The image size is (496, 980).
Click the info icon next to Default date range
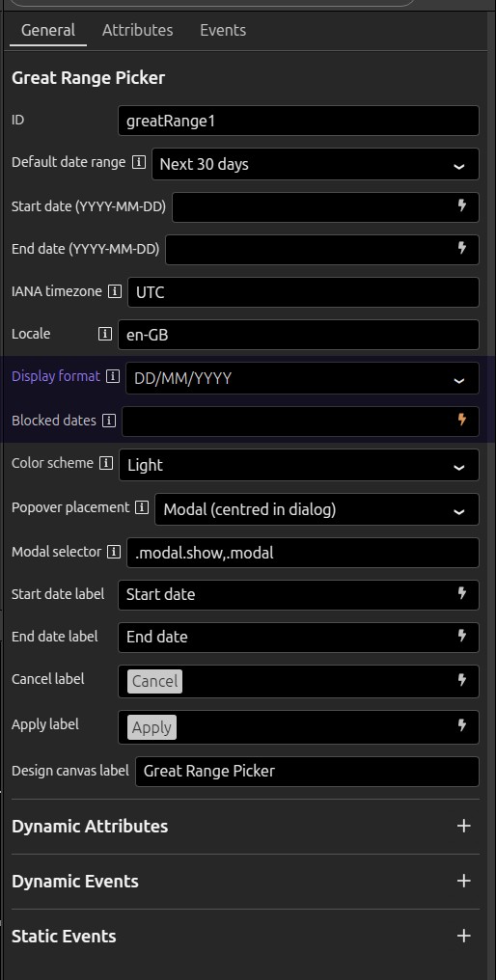139,163
